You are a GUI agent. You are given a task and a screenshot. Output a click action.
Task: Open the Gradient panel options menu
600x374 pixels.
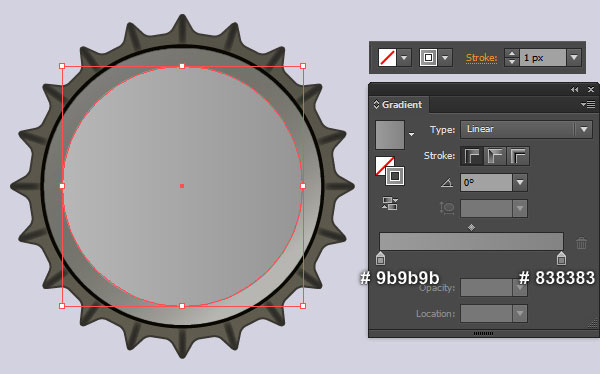[x=588, y=104]
